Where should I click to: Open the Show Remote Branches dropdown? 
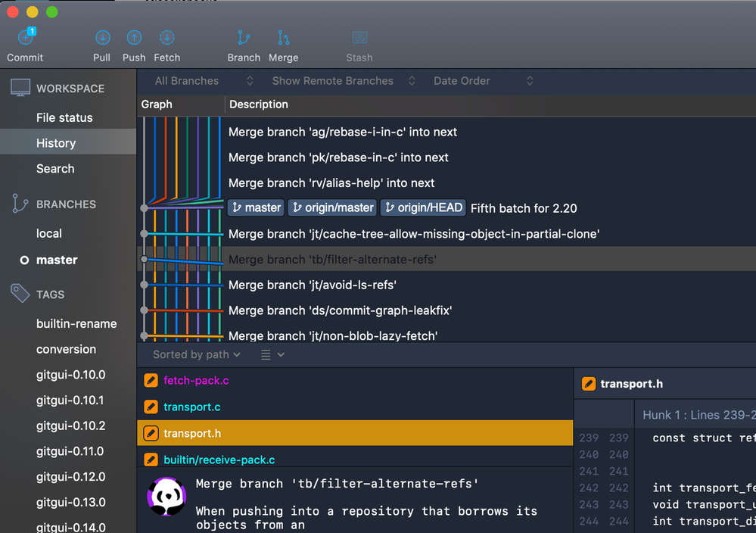(x=344, y=81)
